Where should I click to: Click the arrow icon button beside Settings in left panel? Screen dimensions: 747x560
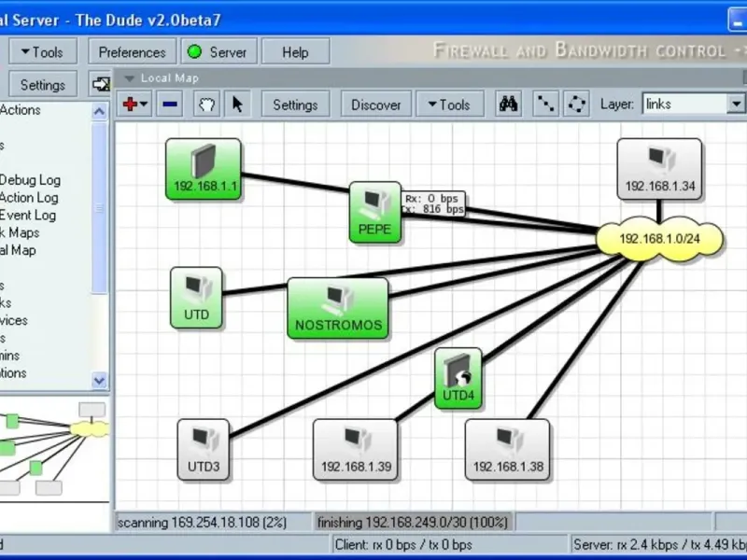(100, 85)
